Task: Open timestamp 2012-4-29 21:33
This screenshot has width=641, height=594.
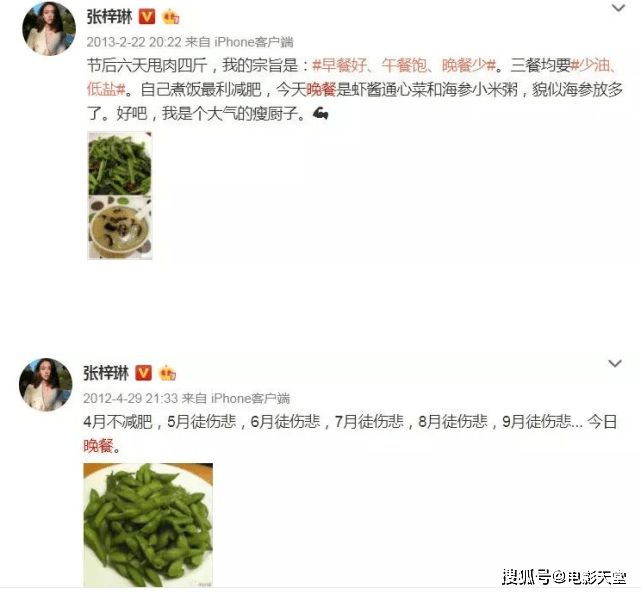Action: click(x=130, y=398)
